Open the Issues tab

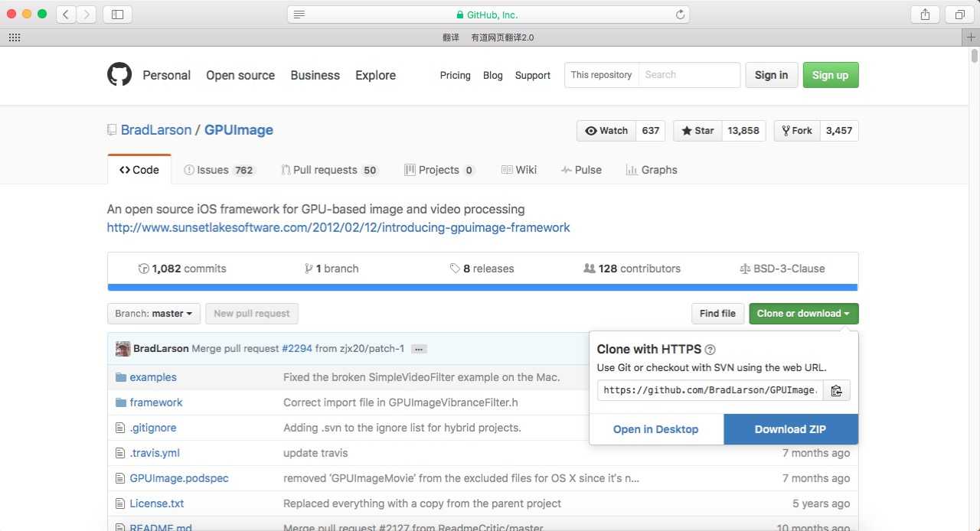click(x=220, y=170)
